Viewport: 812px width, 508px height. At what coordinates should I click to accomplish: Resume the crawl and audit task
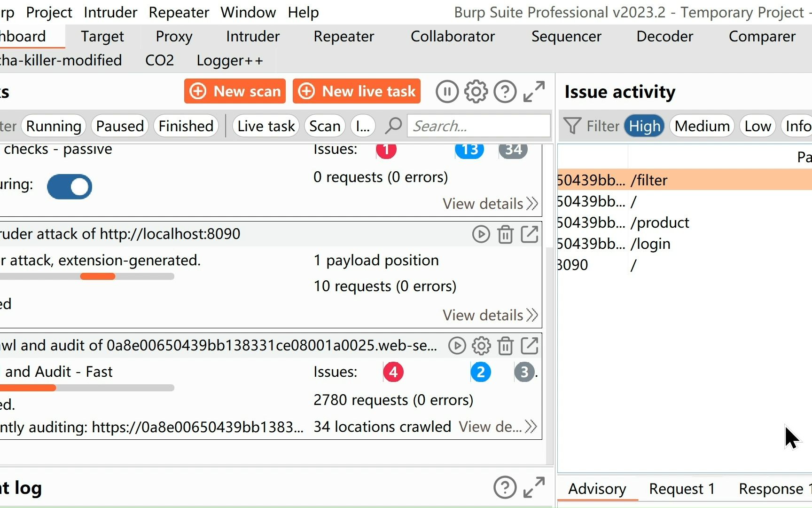pos(457,346)
